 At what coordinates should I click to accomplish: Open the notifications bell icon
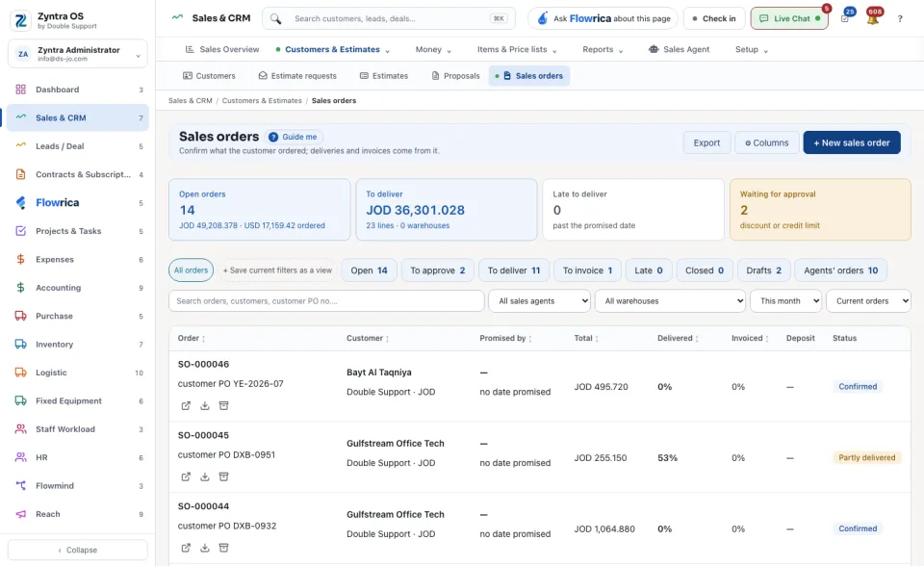point(873,18)
